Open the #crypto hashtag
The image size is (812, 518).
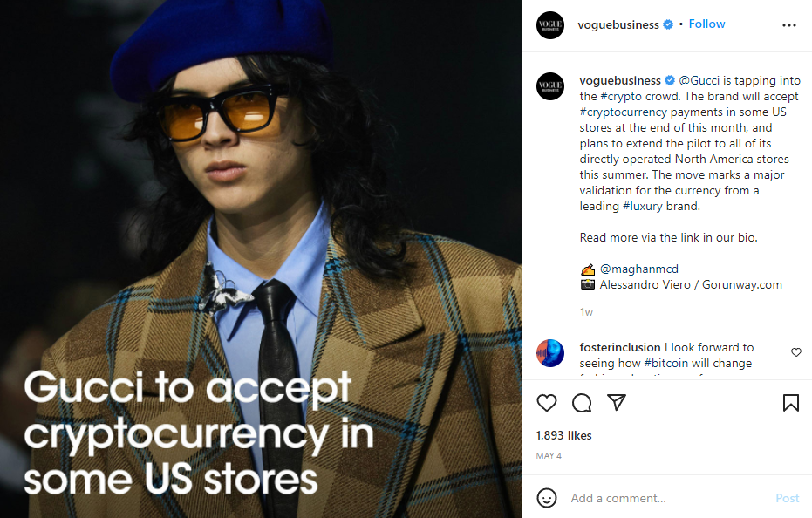point(621,96)
